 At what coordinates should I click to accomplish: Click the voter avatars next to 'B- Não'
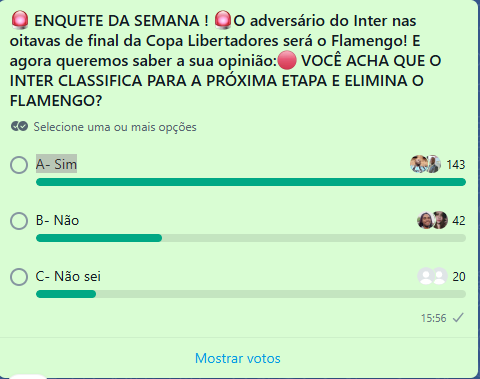(x=432, y=220)
